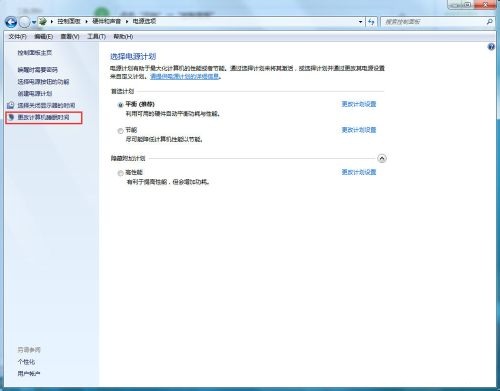
Task: Open 个性化 under See also
Action: (x=26, y=362)
